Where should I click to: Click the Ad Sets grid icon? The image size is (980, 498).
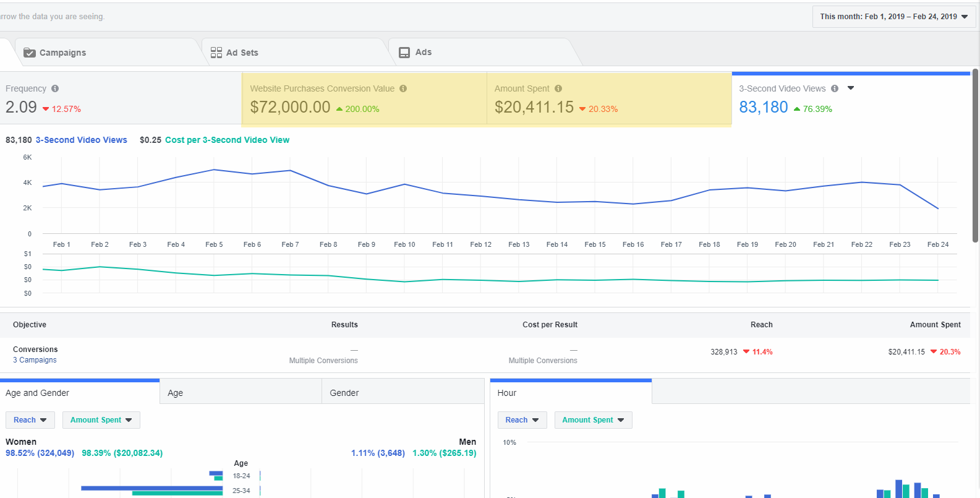216,53
